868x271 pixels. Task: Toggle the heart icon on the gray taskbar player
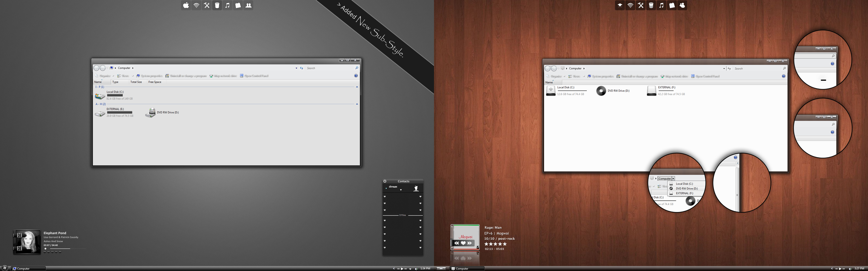point(410,269)
